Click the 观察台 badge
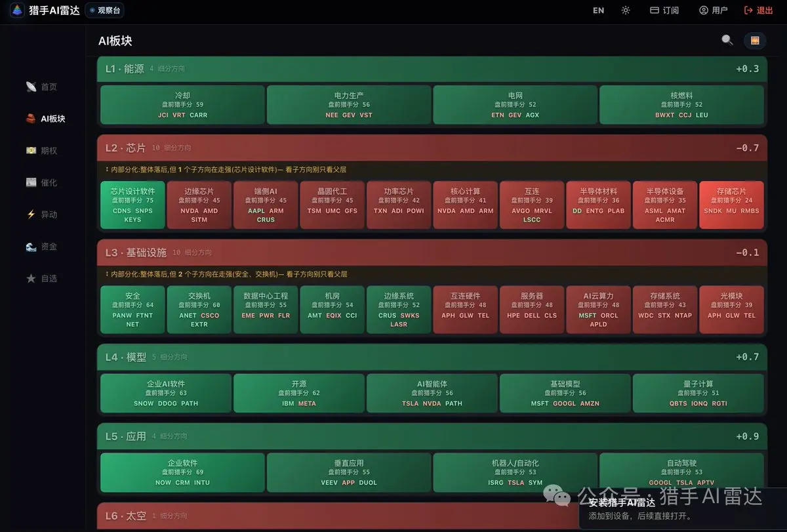787x532 pixels. click(x=105, y=10)
